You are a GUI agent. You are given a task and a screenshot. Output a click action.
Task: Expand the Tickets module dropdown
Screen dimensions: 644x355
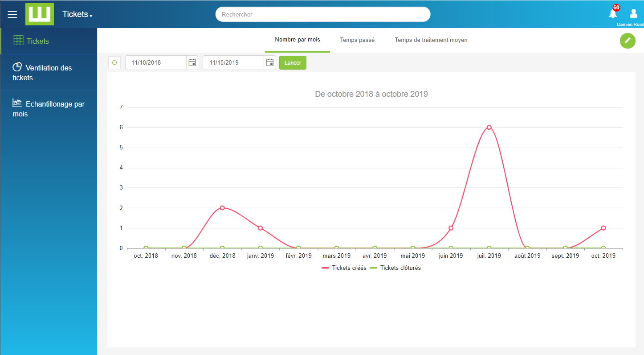point(77,14)
